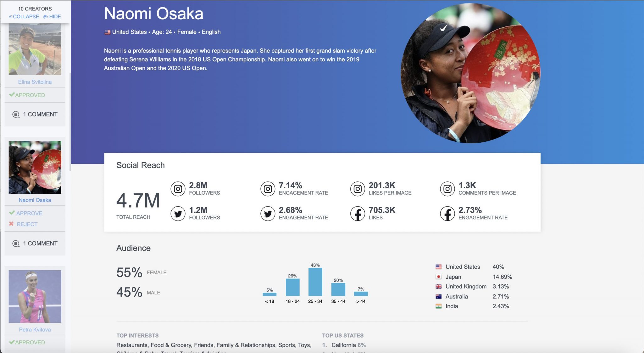Click Instagram icon beside 1.3K comments

click(447, 189)
